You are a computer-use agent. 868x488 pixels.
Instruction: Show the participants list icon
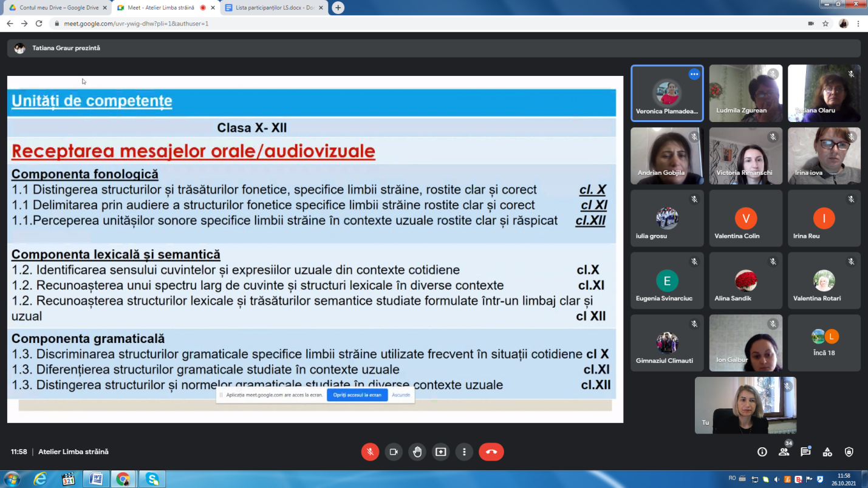[x=784, y=452]
